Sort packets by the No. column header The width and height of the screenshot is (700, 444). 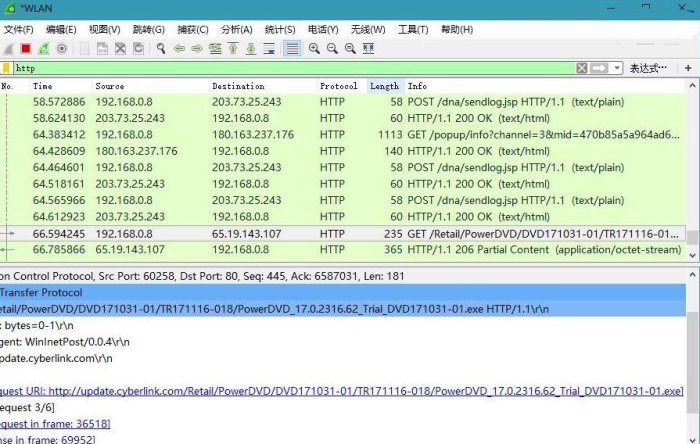click(14, 86)
